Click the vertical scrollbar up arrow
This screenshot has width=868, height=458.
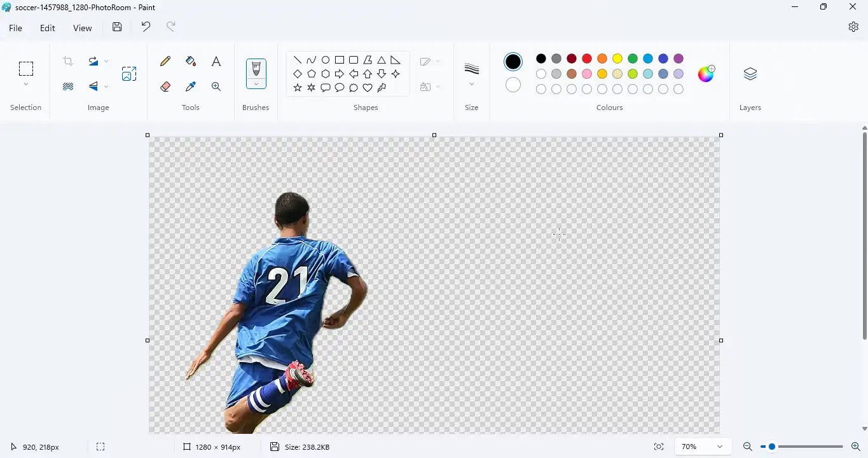point(864,128)
